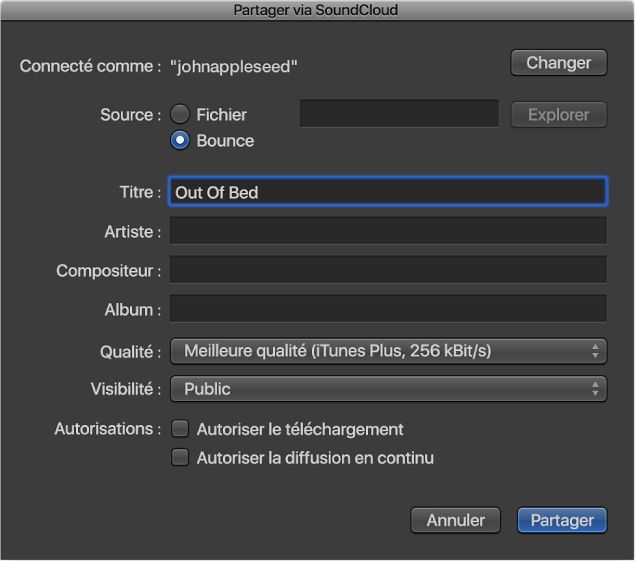Enable Autoriser la diffusion en continu checkbox

point(180,458)
